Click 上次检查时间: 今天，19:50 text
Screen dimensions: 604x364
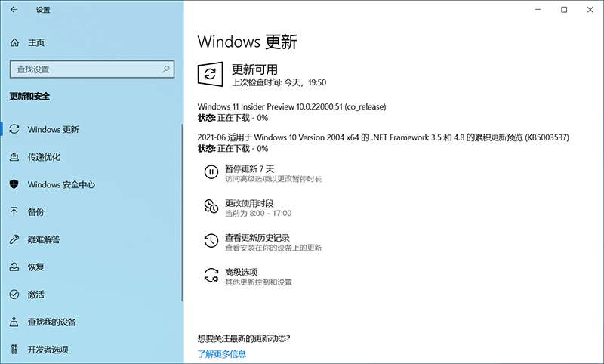[279, 82]
